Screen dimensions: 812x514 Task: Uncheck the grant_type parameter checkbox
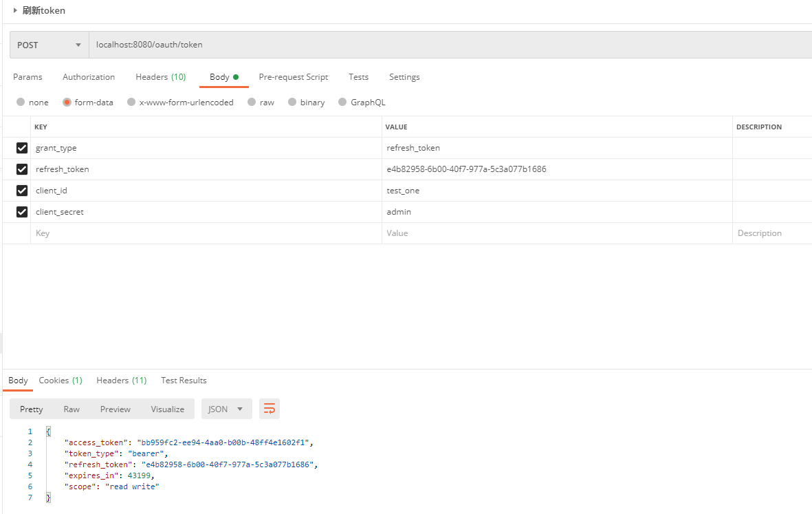22,148
